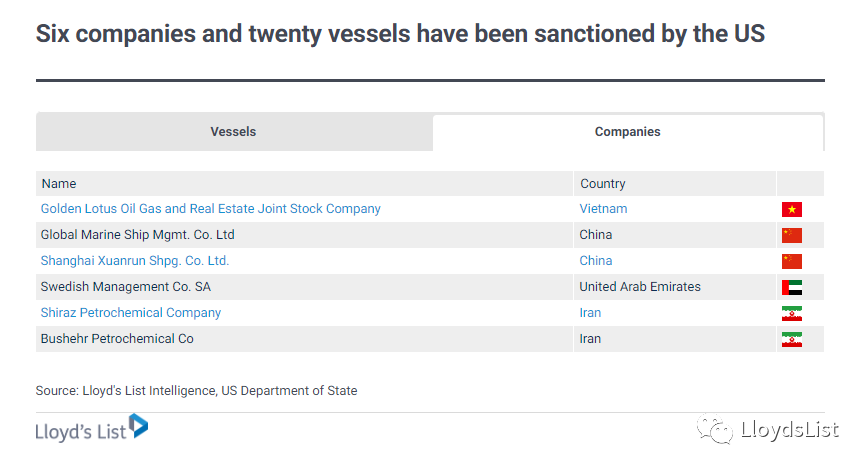Click the Iran flag beside Bushehr Petrochemical
The width and height of the screenshot is (866, 469).
791,339
